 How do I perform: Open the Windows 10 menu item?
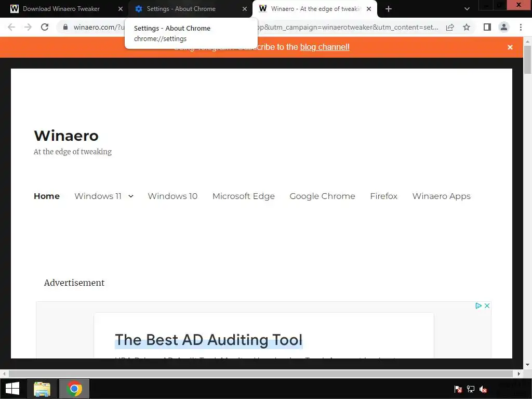click(x=172, y=196)
